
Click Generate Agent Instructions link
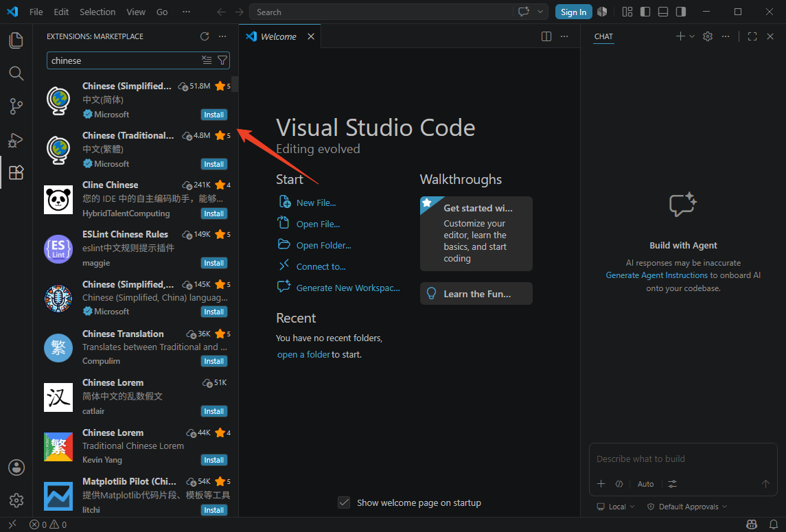click(657, 275)
